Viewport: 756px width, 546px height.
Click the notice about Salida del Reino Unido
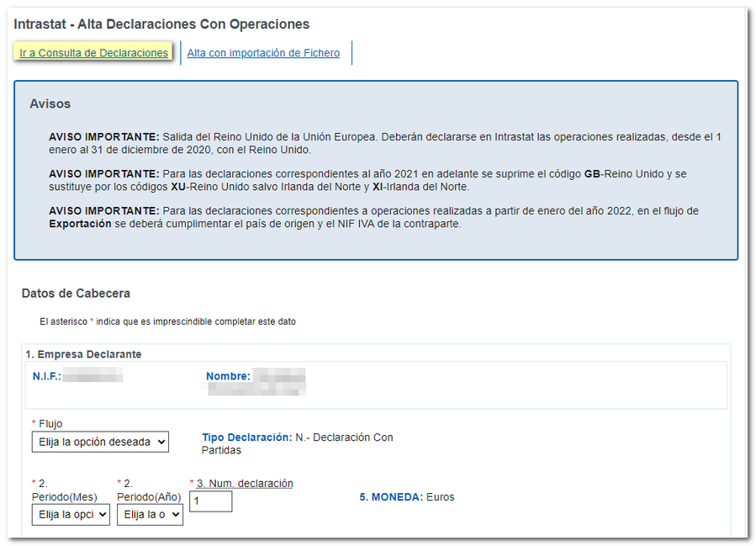pyautogui.click(x=384, y=143)
